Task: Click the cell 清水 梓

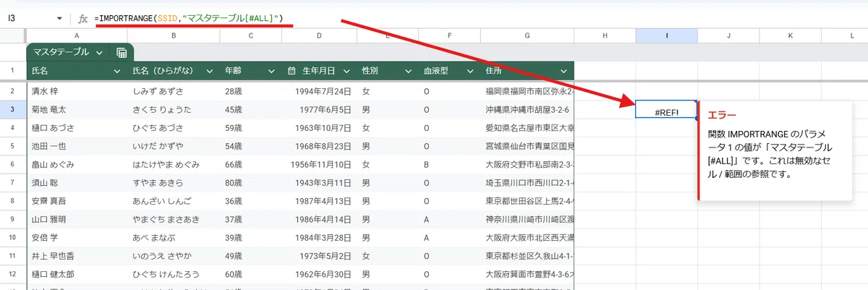Action: [76, 92]
